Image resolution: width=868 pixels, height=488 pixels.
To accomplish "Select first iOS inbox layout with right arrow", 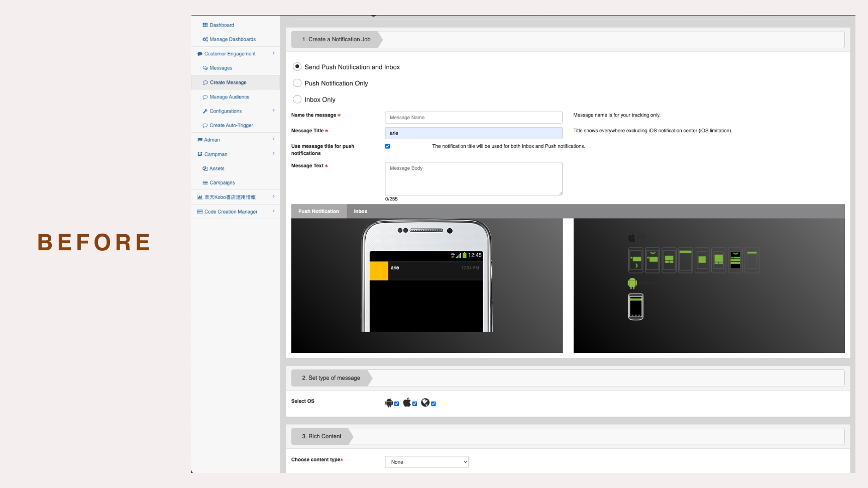I will coord(636,260).
